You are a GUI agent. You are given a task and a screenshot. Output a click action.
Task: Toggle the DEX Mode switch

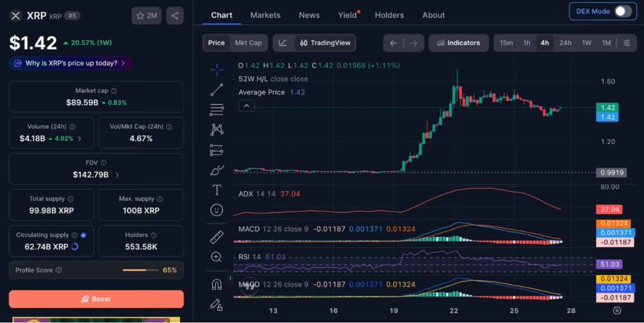623,11
